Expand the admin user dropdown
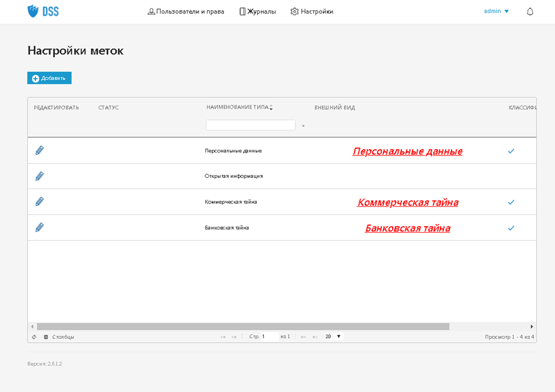555x392 pixels. tap(496, 11)
